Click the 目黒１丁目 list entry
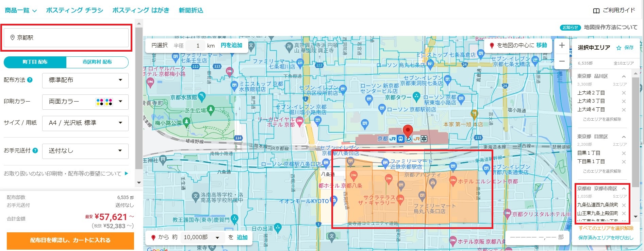The image size is (644, 251). [x=589, y=153]
